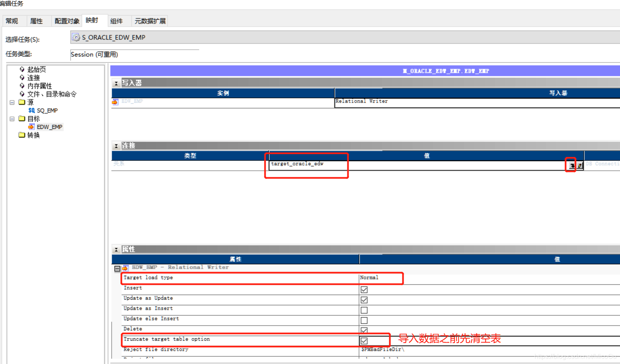This screenshot has height=364, width=620.
Task: Click the folder icon of the 目标 node
Action: (x=22, y=119)
